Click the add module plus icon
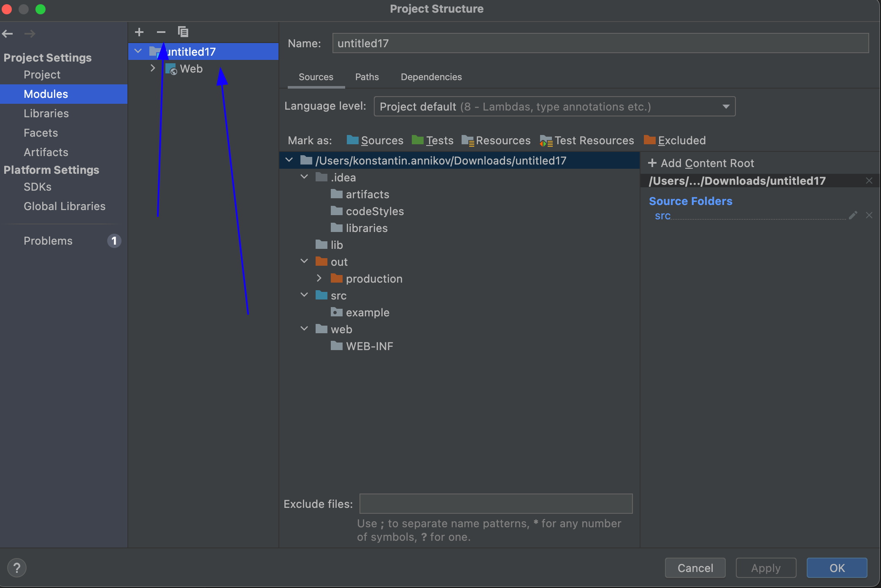881x588 pixels. coord(139,32)
